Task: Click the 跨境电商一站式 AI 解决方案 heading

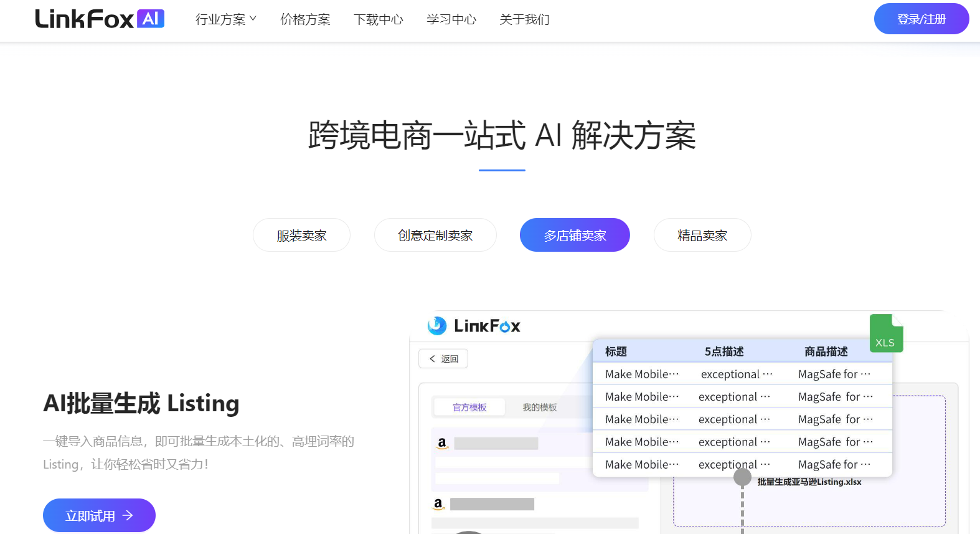Action: 502,135
